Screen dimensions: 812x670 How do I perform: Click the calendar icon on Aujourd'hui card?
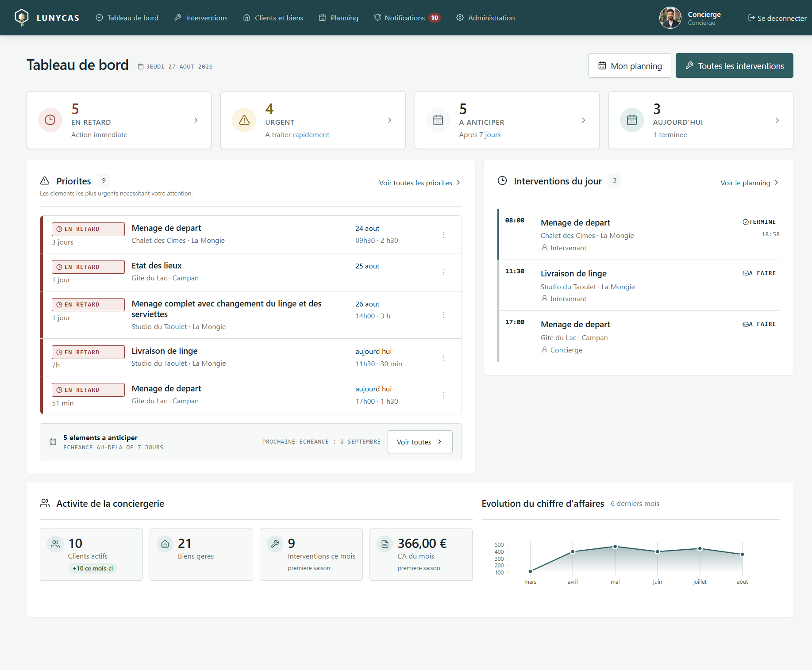(632, 120)
